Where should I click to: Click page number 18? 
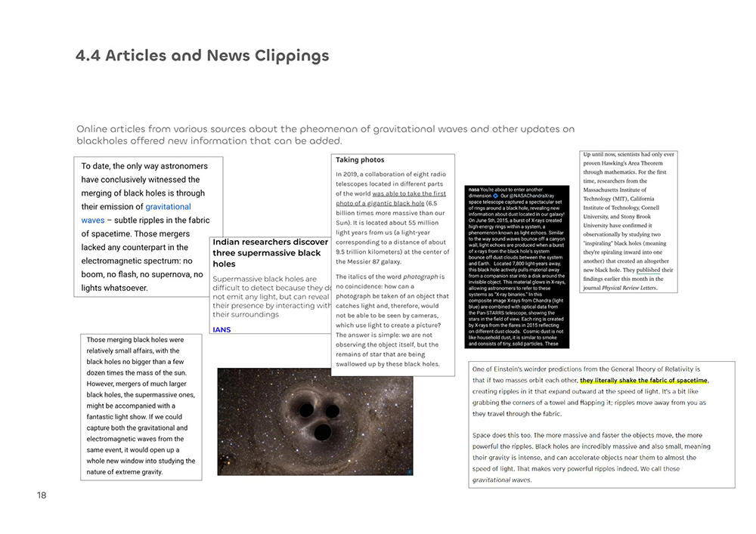pos(42,495)
